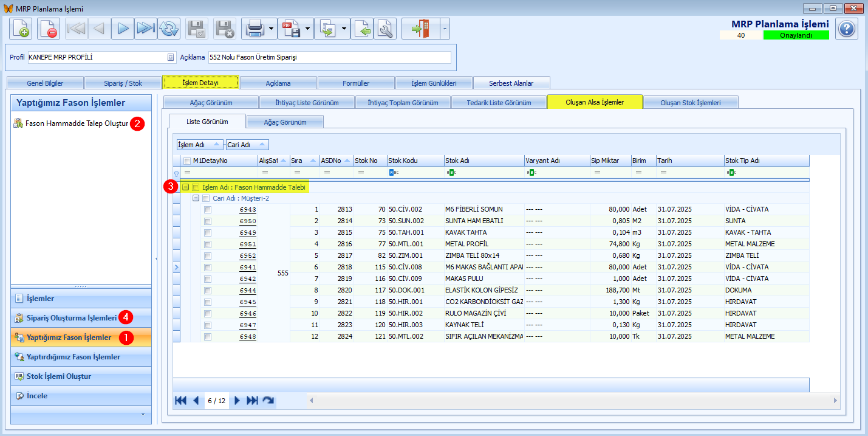Refresh the record with the circular arrows icon
Screen dimensions: 868x436
[x=169, y=29]
